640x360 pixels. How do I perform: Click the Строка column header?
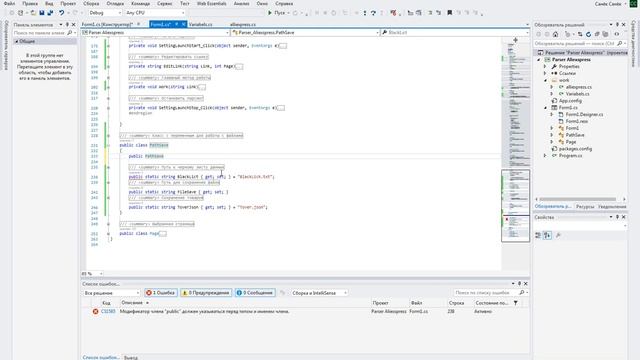coord(456,303)
